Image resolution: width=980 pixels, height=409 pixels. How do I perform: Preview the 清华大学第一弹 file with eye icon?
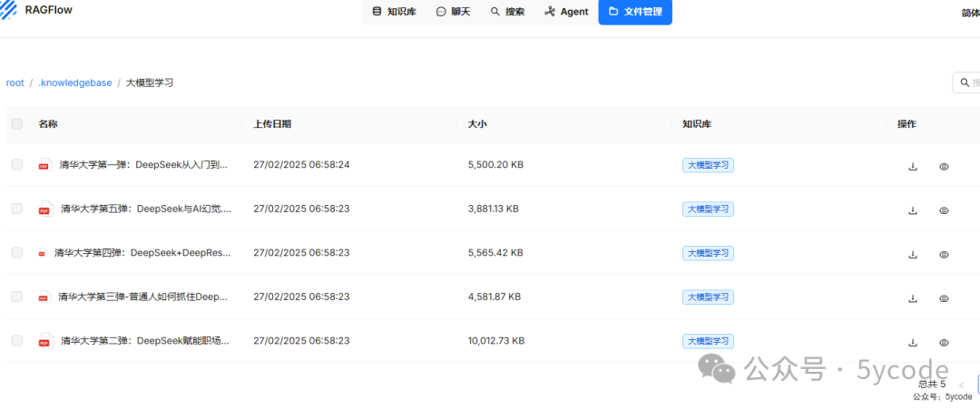click(x=944, y=166)
